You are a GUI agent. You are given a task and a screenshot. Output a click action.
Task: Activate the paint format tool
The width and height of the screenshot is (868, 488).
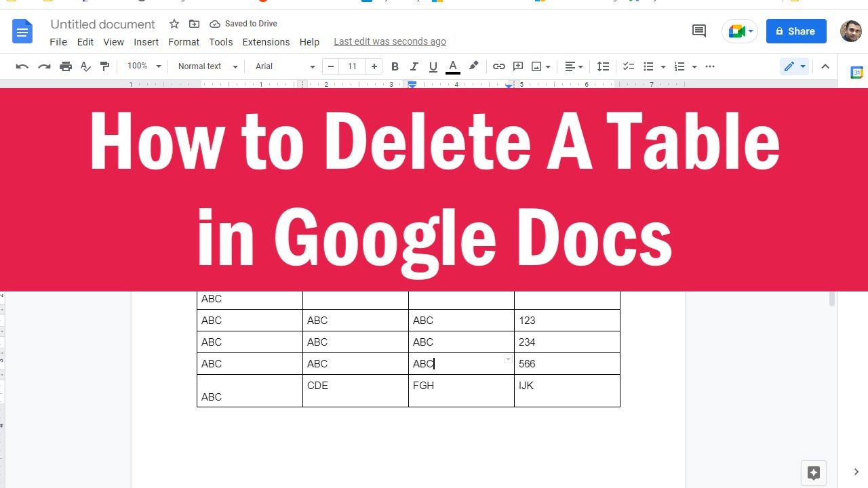104,66
